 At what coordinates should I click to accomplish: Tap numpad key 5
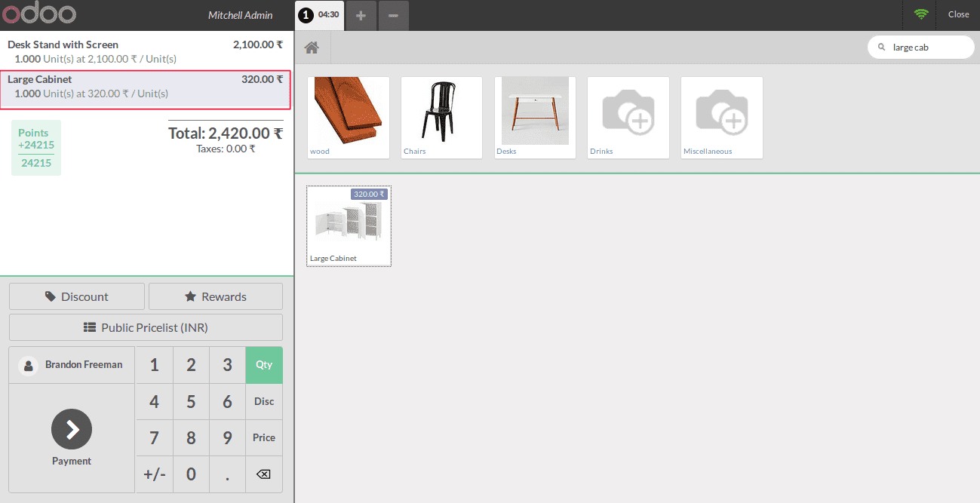(x=191, y=402)
